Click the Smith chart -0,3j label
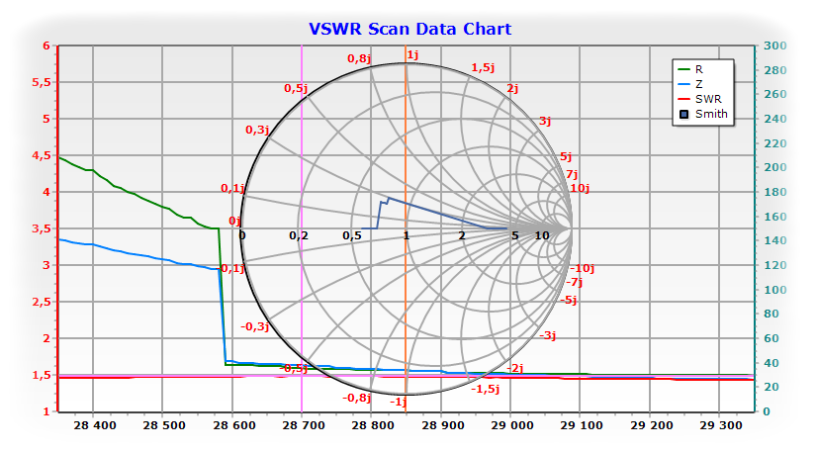This screenshot has height=452, width=816. tap(255, 327)
